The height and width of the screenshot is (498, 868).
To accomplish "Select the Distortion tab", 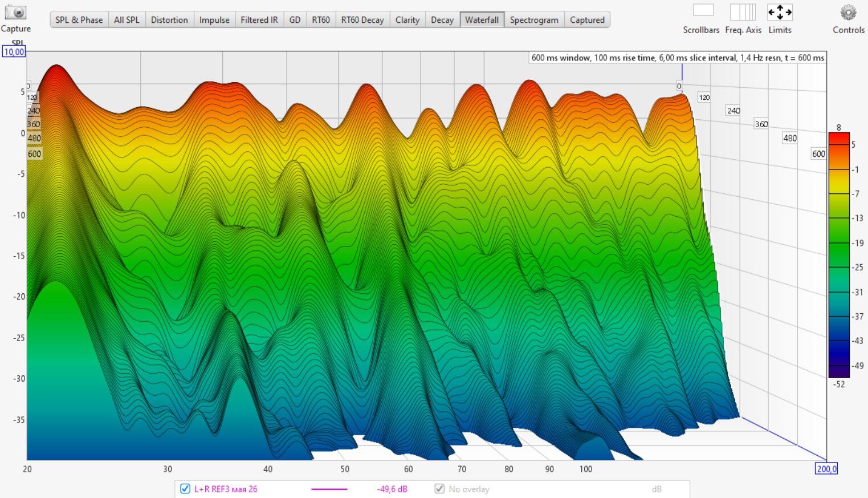I will pyautogui.click(x=169, y=20).
